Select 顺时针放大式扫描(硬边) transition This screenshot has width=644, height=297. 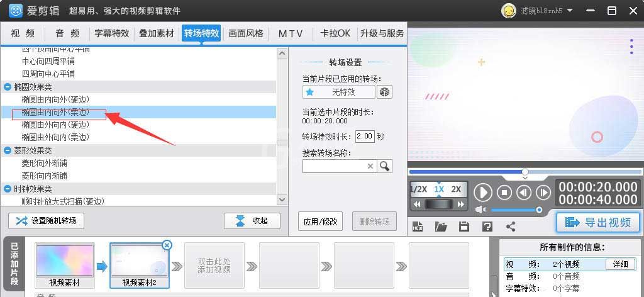pyautogui.click(x=63, y=201)
